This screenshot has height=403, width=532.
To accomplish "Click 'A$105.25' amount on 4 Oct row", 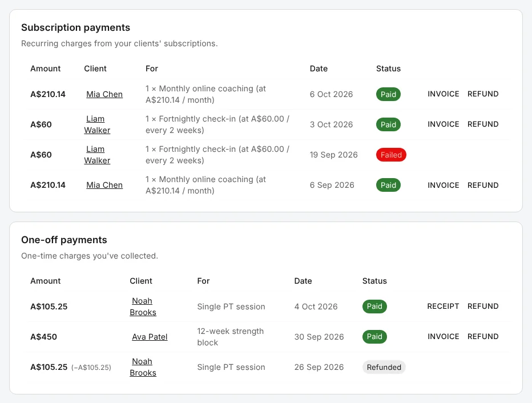I will tap(49, 307).
